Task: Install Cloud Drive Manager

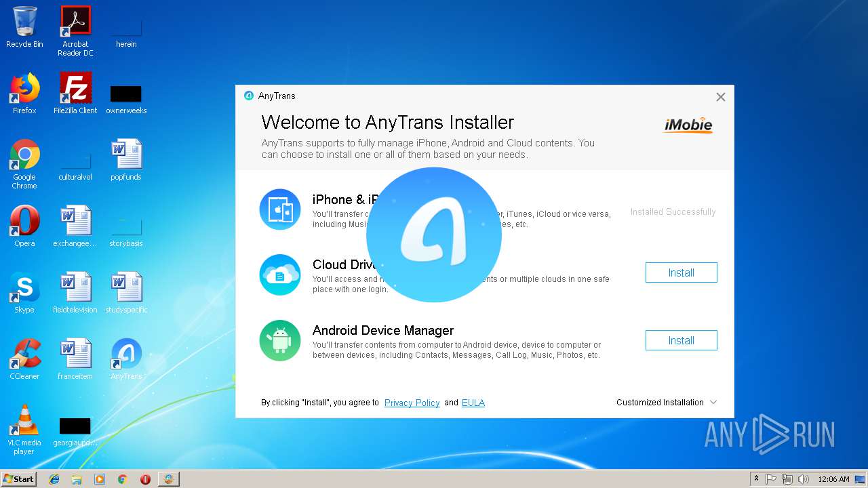Action: pos(681,272)
